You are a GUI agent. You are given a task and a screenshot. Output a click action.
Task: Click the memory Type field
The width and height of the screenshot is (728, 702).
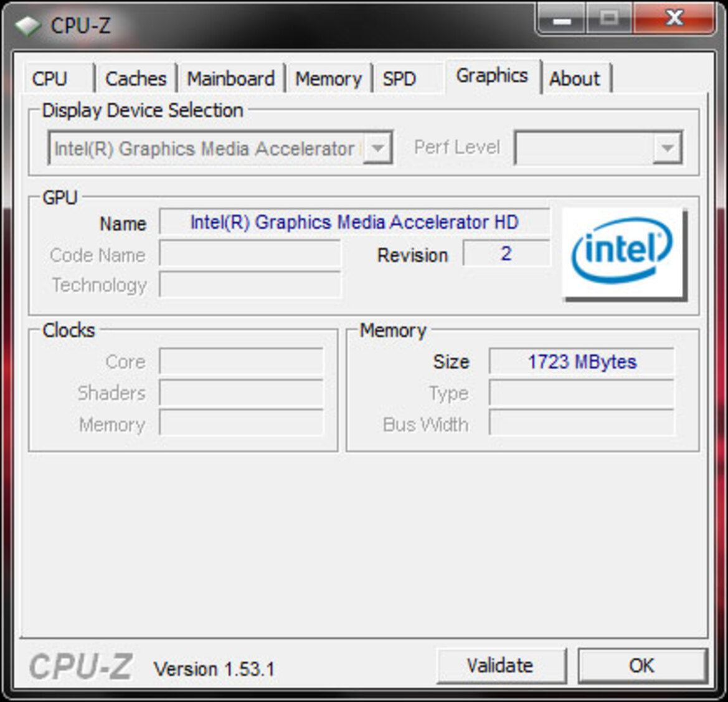581,392
